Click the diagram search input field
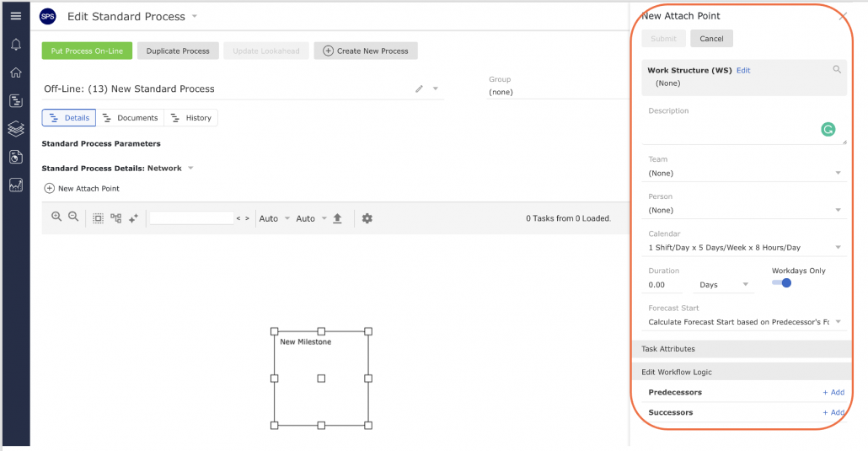 pos(191,217)
